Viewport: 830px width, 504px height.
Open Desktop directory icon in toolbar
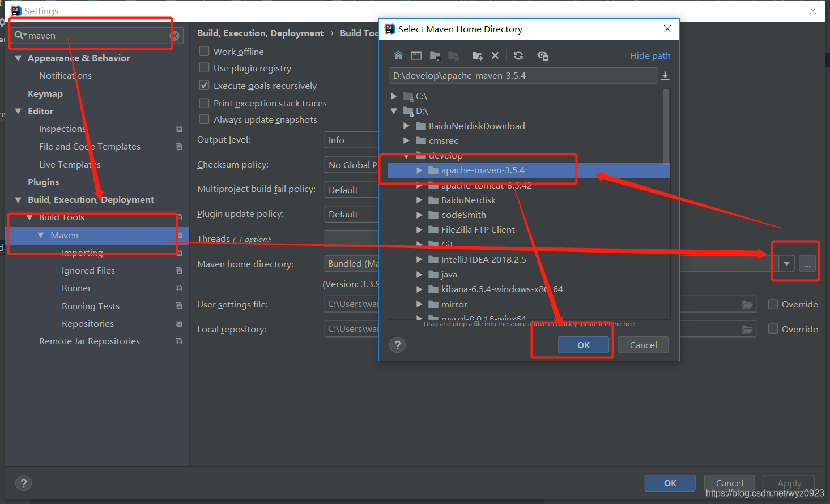pyautogui.click(x=416, y=55)
